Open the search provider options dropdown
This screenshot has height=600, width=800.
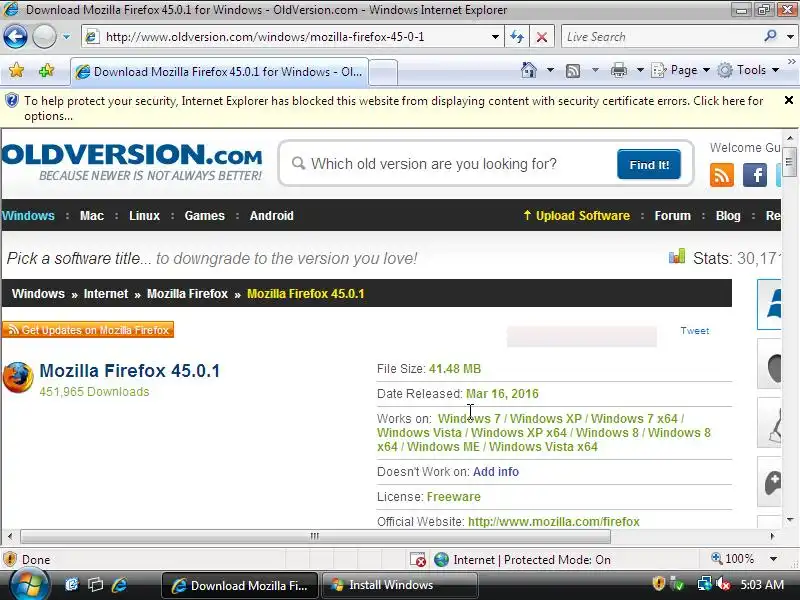click(x=790, y=37)
